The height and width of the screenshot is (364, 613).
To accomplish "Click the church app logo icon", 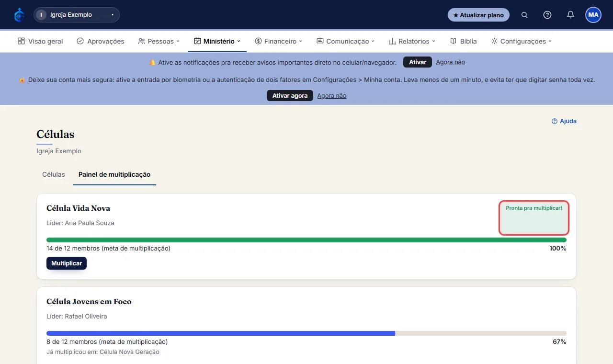I will coord(19,15).
